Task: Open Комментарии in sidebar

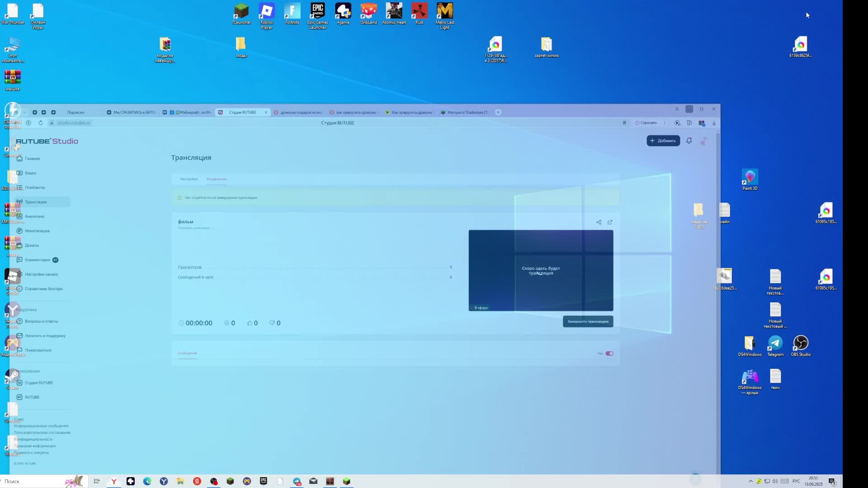Action: coord(38,260)
